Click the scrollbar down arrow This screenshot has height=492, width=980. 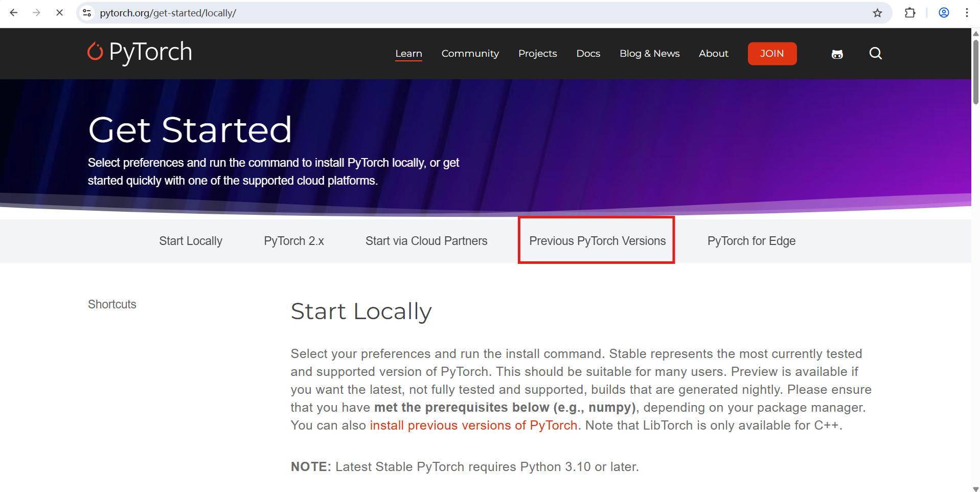point(975,488)
